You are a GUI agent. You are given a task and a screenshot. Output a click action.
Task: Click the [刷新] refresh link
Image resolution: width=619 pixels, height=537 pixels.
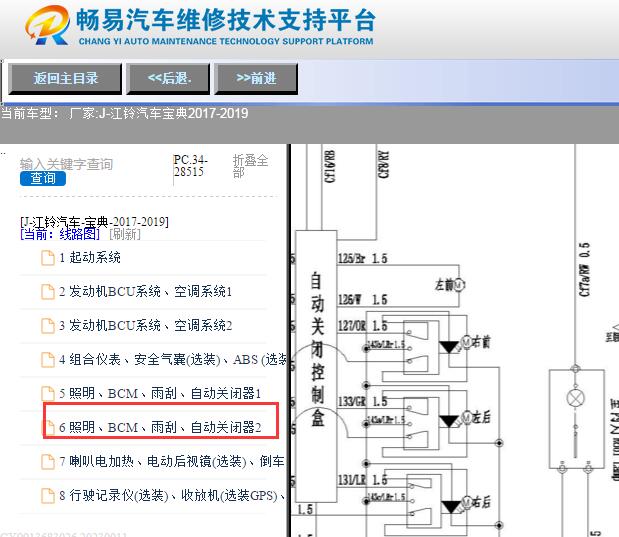125,234
